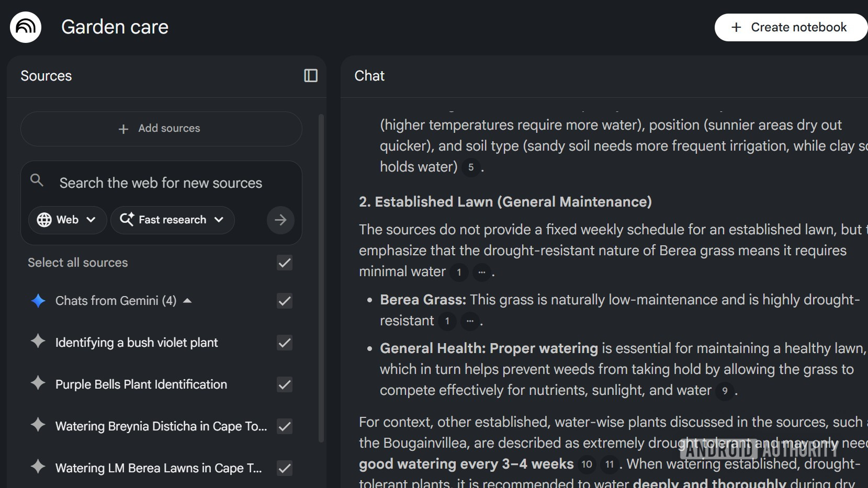Click the search the web input field
The image size is (868, 488).
coord(160,183)
